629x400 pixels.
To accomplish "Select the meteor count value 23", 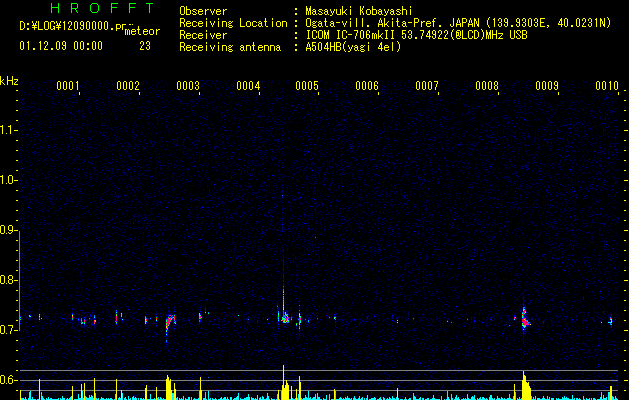I will [x=145, y=46].
